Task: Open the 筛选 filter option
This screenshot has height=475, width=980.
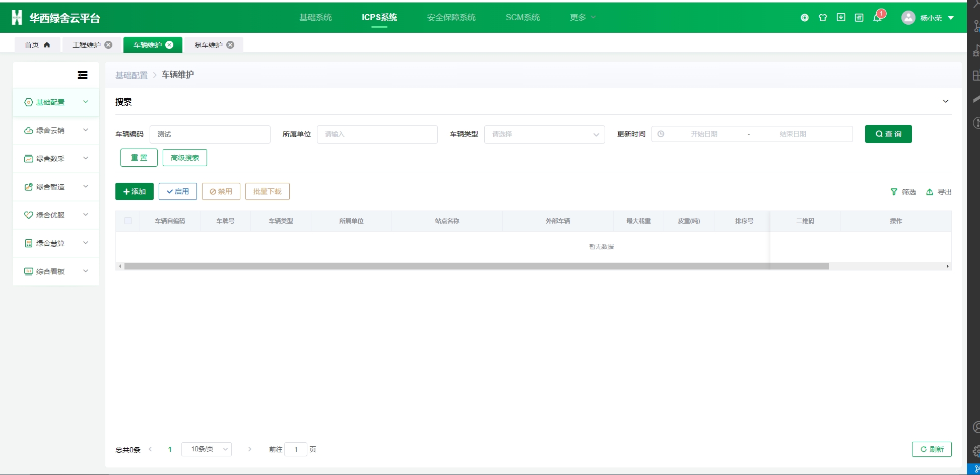Action: coord(903,192)
